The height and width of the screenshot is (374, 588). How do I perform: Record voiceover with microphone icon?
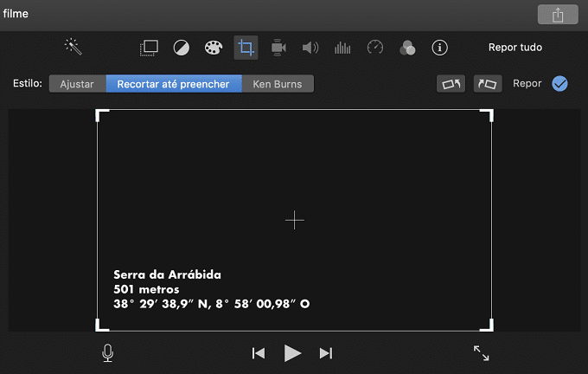click(x=107, y=353)
